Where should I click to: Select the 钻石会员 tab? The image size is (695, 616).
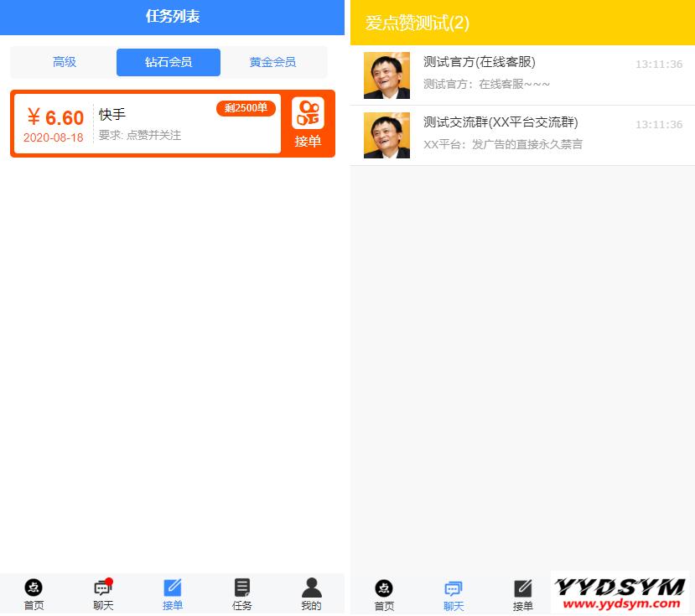tap(169, 62)
